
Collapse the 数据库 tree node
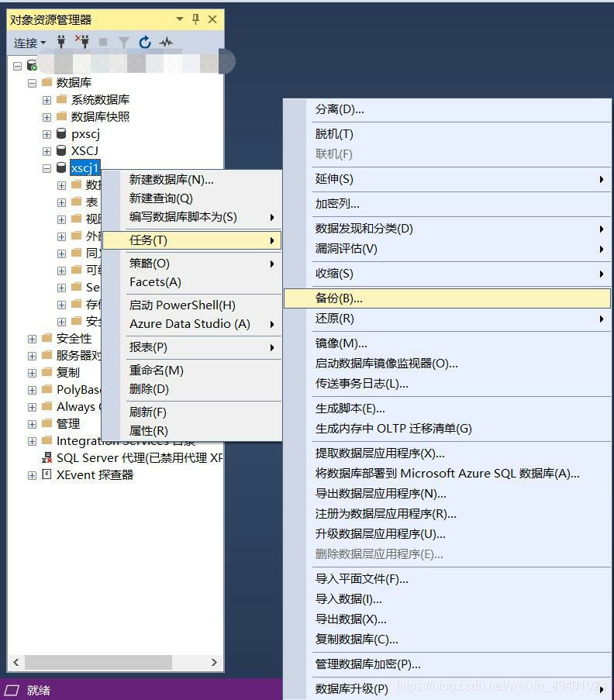[33, 82]
